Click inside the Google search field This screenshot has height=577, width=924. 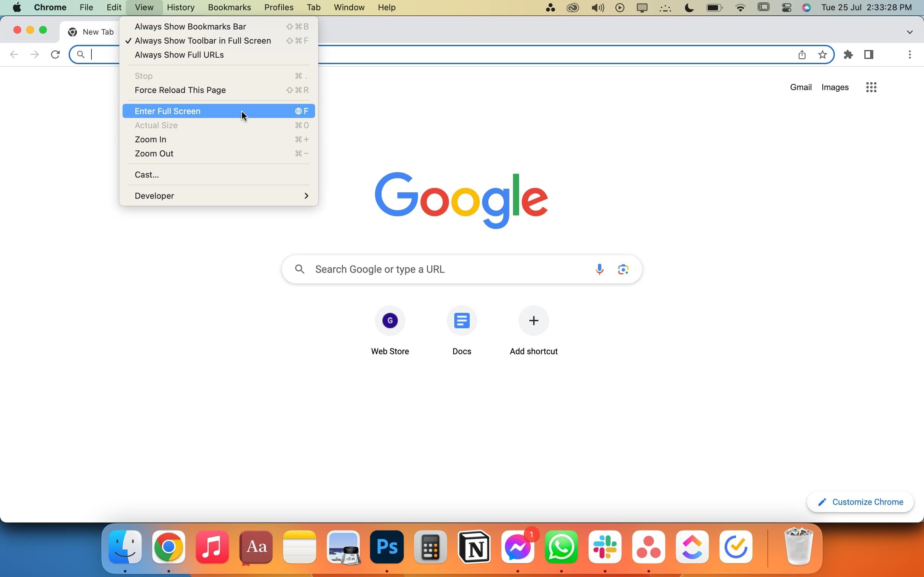tap(420, 269)
